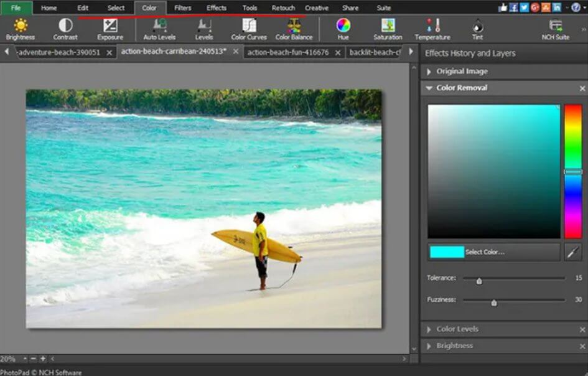Open the zoom percentage dropdown

[x=25, y=359]
